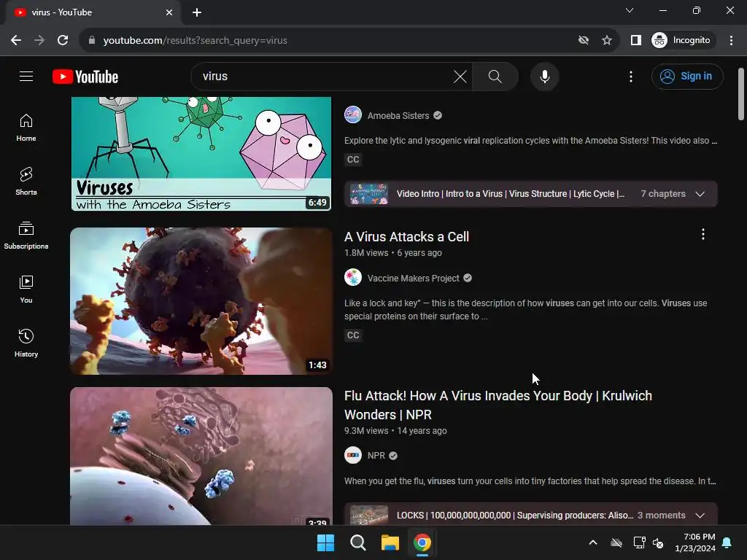The height and width of the screenshot is (560, 747).
Task: Open the Windows Start menu
Action: tap(326, 542)
